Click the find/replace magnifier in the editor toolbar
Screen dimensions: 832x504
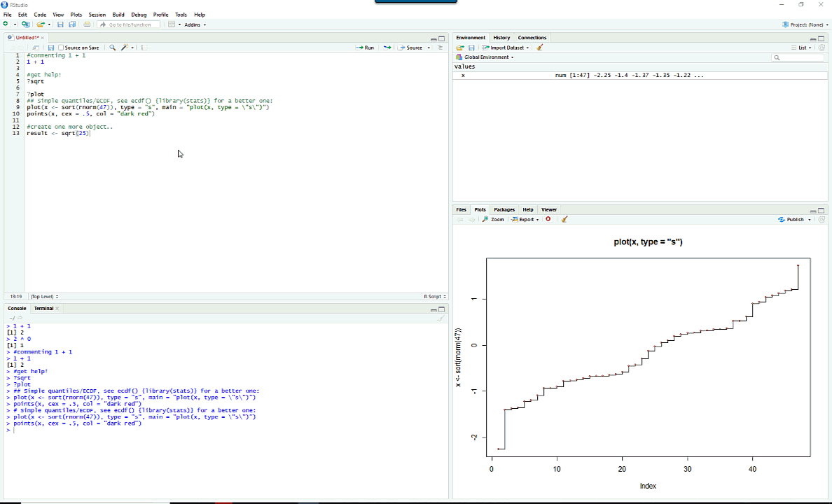[112, 48]
